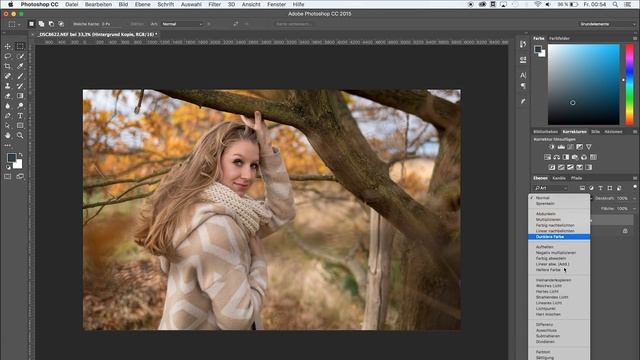Screen dimensions: 640x360
Task: Select the Eraser tool
Action: pyautogui.click(x=8, y=96)
